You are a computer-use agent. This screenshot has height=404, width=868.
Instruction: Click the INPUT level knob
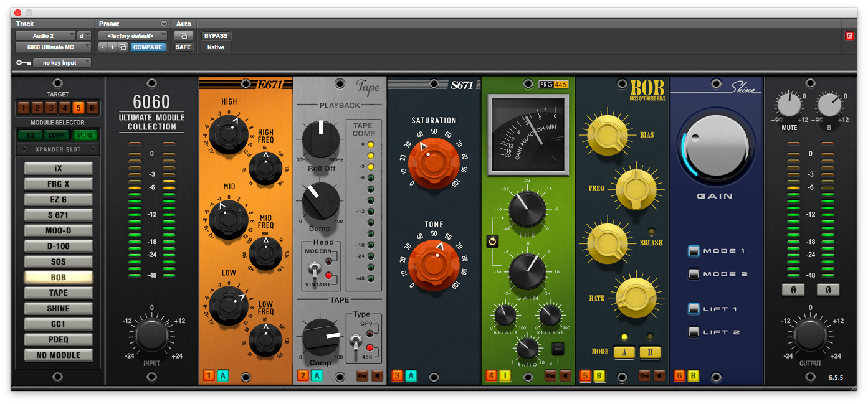pos(151,335)
